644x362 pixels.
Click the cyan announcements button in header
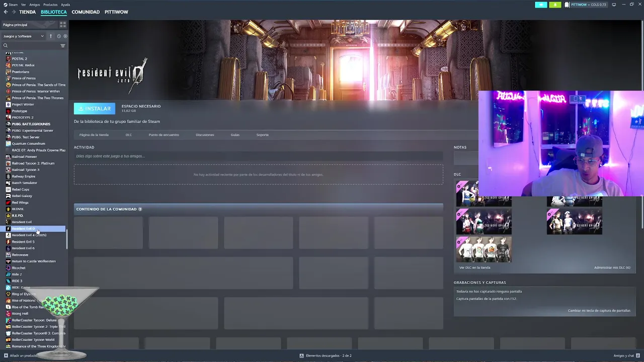pyautogui.click(x=541, y=5)
